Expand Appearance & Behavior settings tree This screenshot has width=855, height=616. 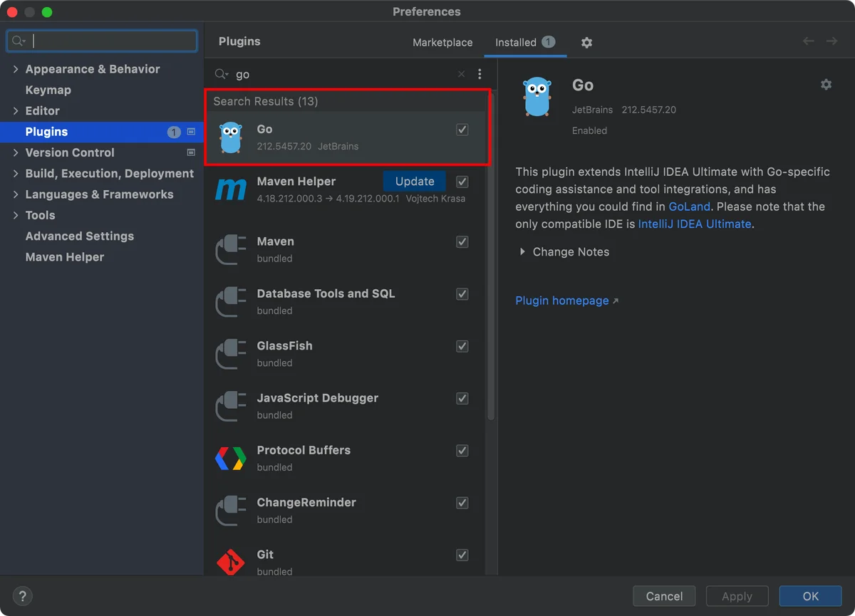pos(16,69)
